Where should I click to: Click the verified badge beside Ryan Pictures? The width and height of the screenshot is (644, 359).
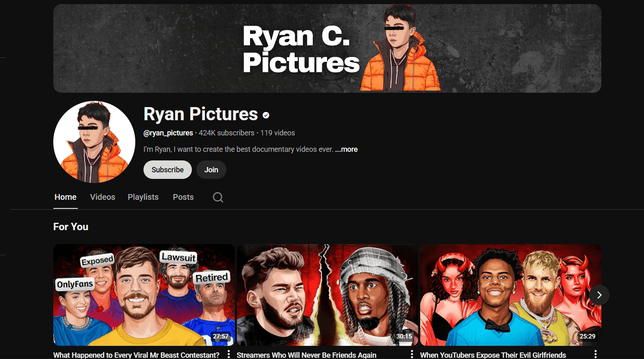pos(266,115)
